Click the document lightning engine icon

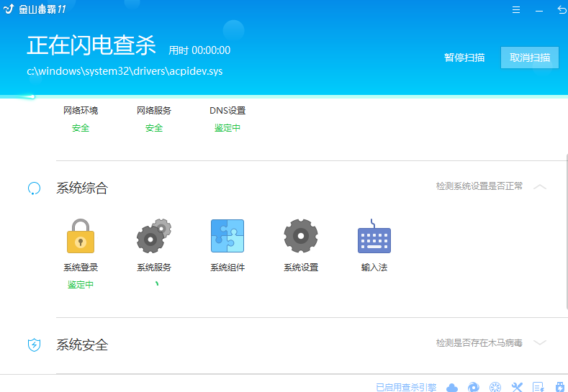[x=538, y=387]
